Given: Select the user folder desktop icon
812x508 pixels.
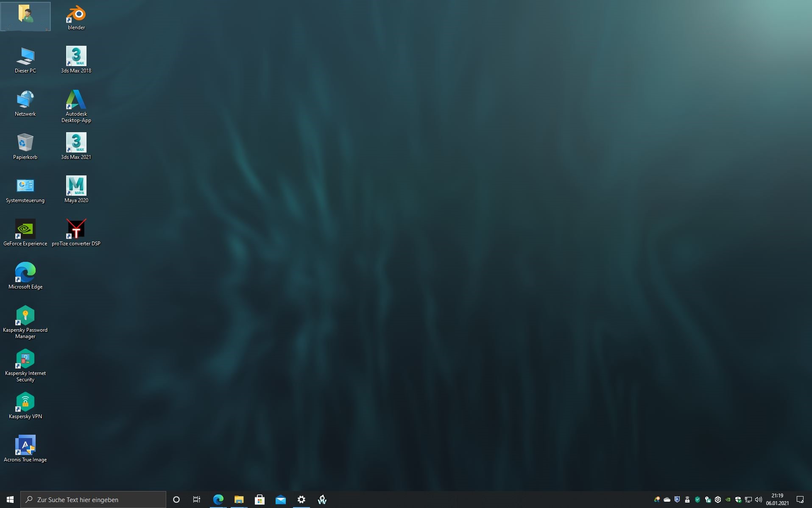Looking at the screenshot, I should tap(25, 16).
